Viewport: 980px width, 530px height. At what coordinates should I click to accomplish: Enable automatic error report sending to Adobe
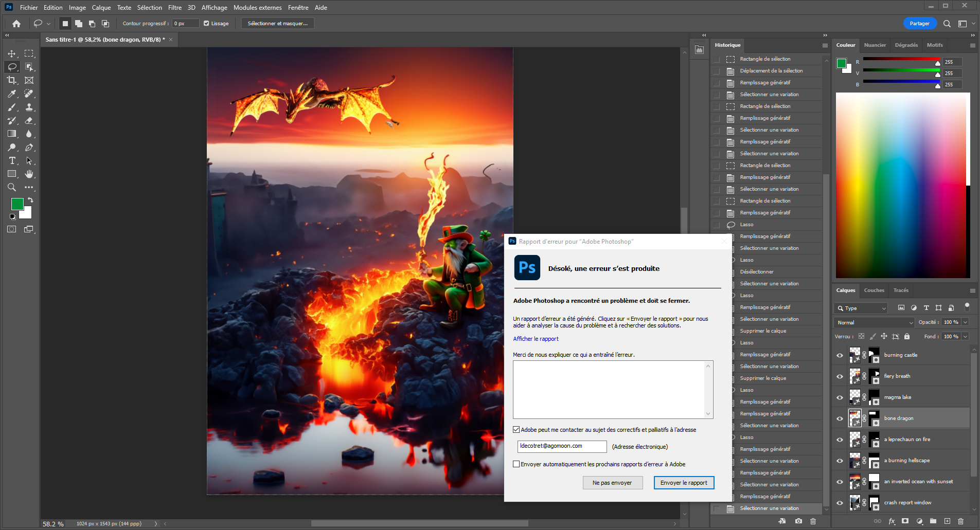516,464
